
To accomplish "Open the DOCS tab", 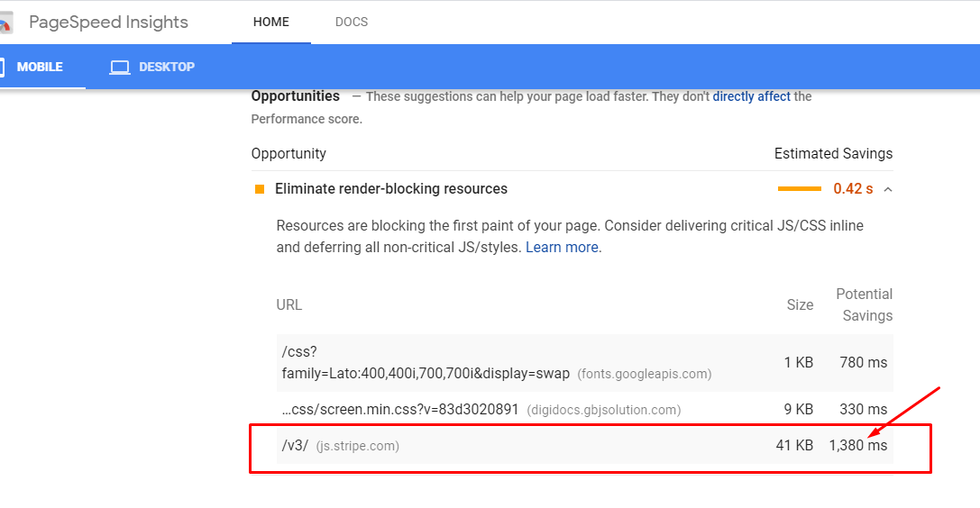I will [x=352, y=22].
